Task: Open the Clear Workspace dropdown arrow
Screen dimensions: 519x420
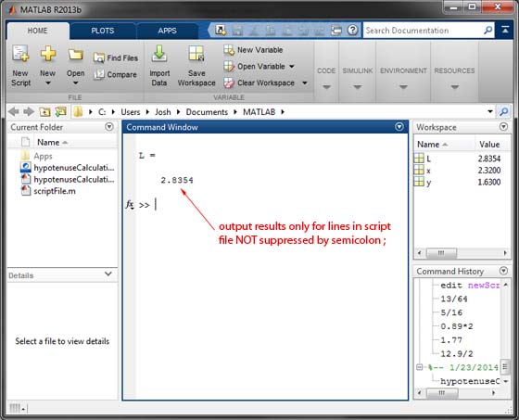Action: [305, 83]
